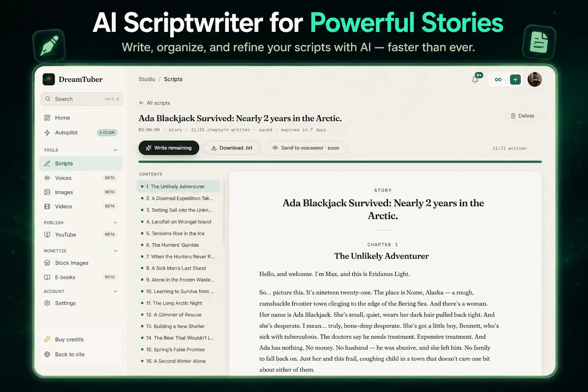Select chapter 4. Landfall on Wrangel Island

178,222
